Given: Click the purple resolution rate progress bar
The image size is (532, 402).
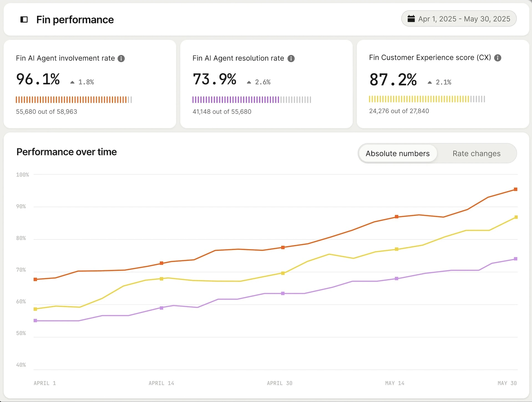Looking at the screenshot, I should pyautogui.click(x=252, y=100).
